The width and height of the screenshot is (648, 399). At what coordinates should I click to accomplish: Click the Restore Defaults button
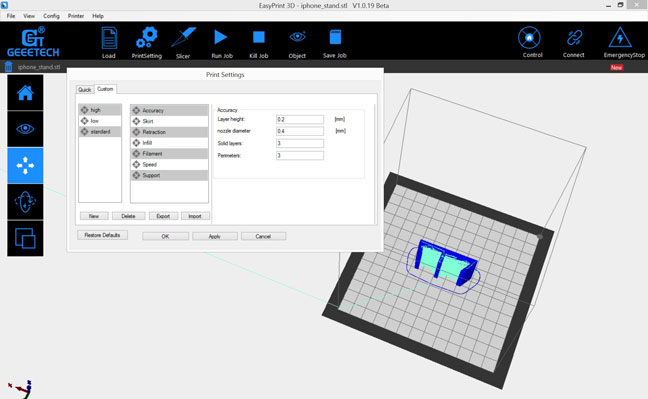[102, 235]
